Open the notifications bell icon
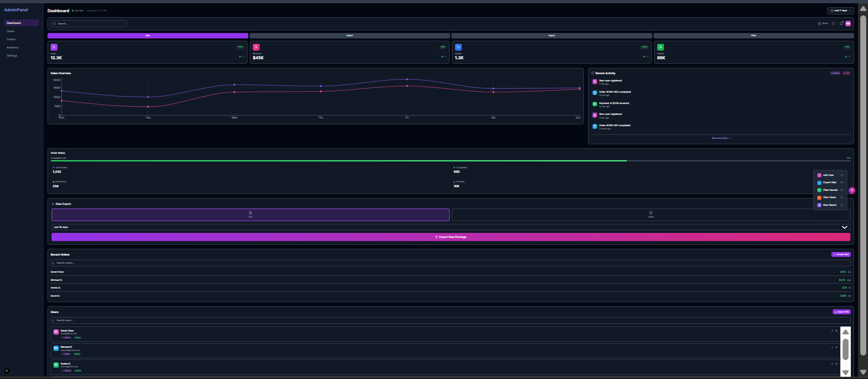Screen dimensions: 868x379 pyautogui.click(x=841, y=24)
